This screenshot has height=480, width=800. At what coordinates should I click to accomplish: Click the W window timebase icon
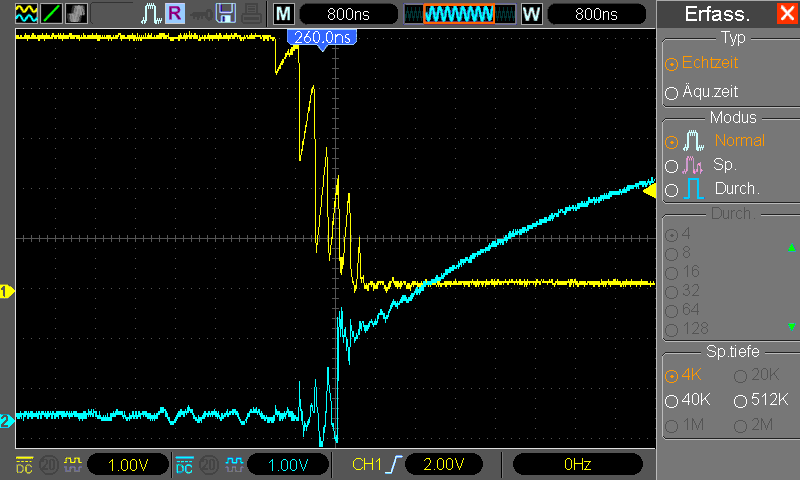(x=531, y=14)
